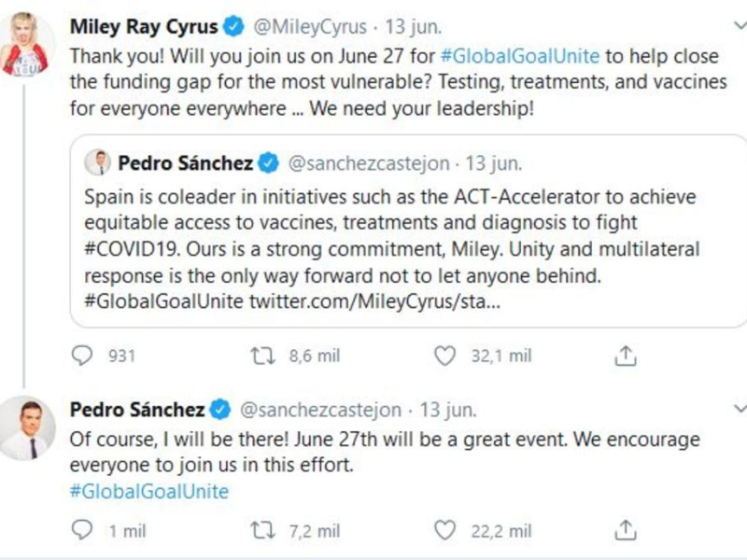Open #GlobalGoalUnite hashtag in Pedro's reply
This screenshot has height=560, width=747.
[x=149, y=491]
